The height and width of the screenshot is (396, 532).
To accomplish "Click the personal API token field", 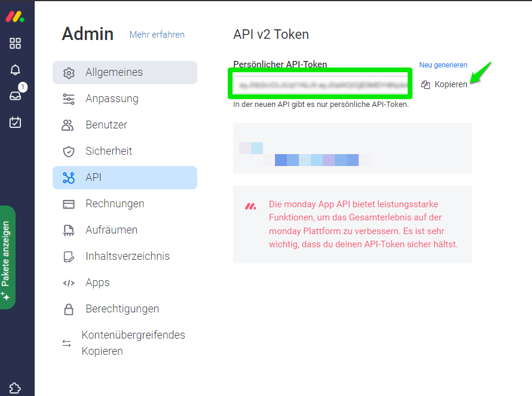I will (x=320, y=85).
